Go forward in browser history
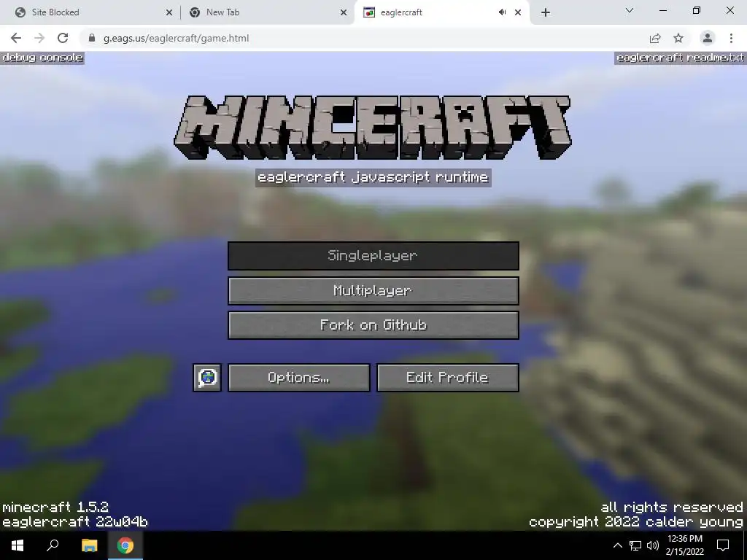 (39, 38)
